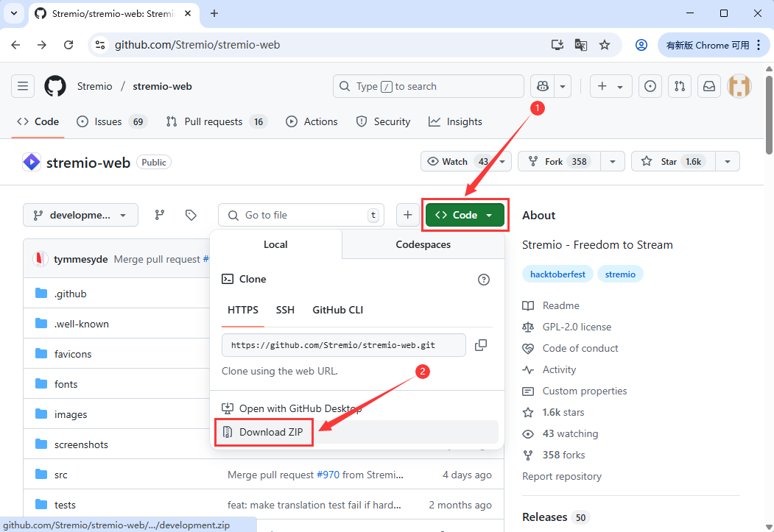This screenshot has width=774, height=532.
Task: Click the page vertical scrollbar thumb
Action: pos(769,114)
